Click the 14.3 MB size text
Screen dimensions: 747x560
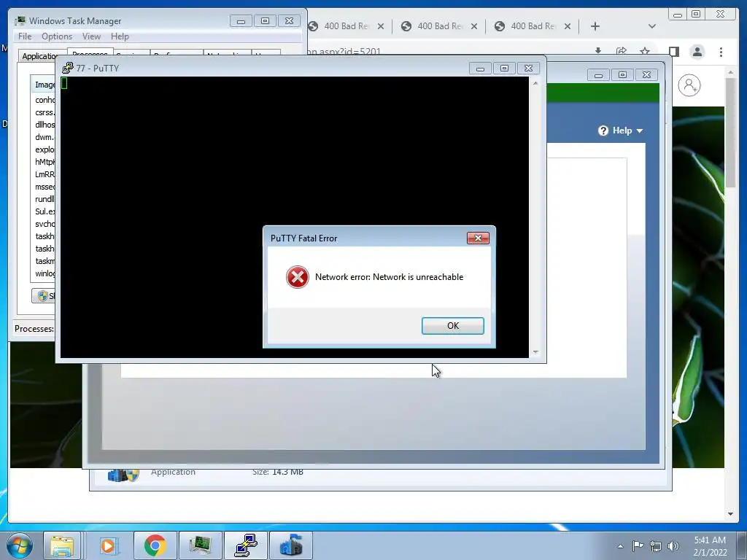tap(287, 472)
